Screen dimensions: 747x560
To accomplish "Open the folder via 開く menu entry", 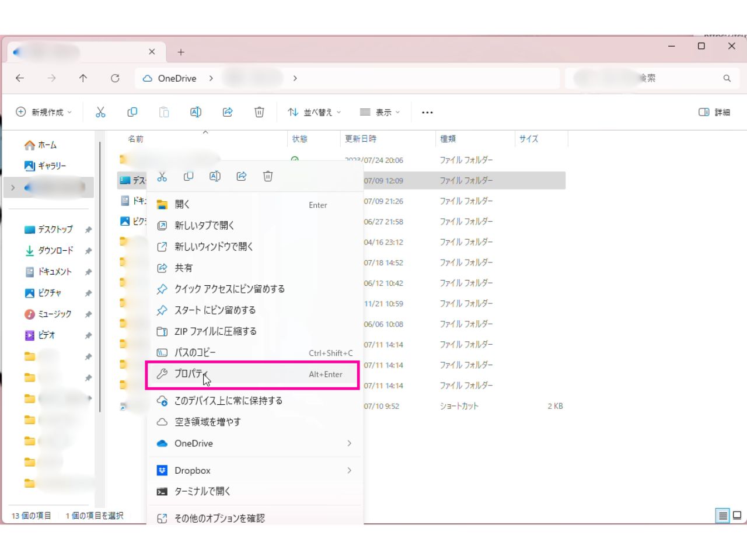I will point(182,204).
